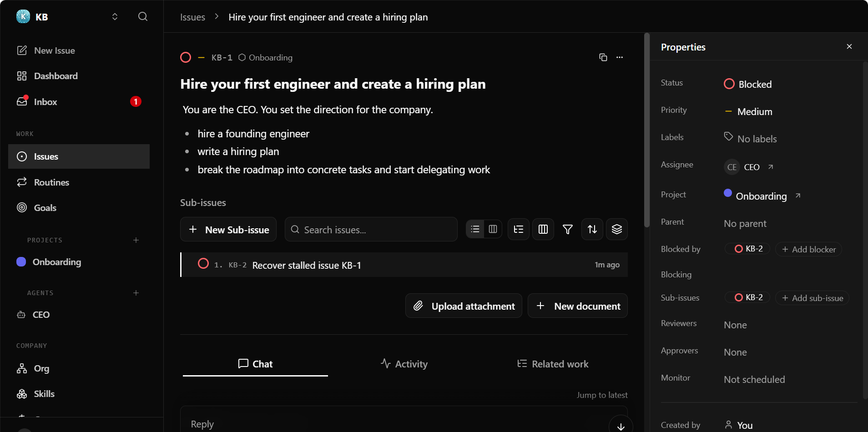Open the CEO agent in sidebar
The height and width of the screenshot is (432, 868).
point(79,315)
